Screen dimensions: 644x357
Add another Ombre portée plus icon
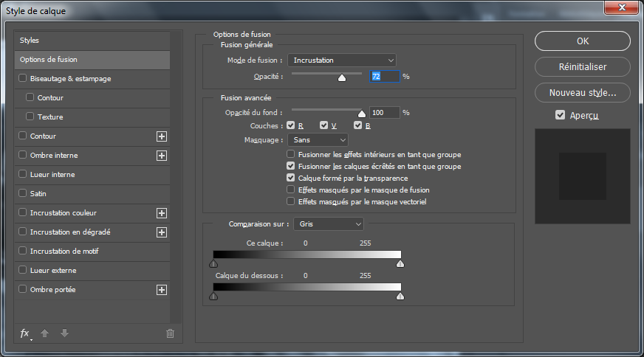[162, 290]
